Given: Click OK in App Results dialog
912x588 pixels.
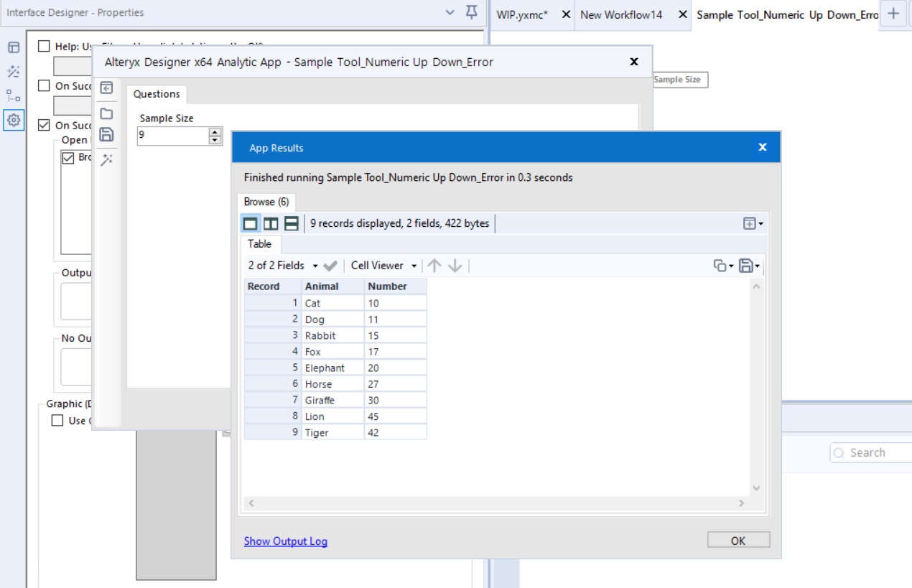Looking at the screenshot, I should (738, 541).
